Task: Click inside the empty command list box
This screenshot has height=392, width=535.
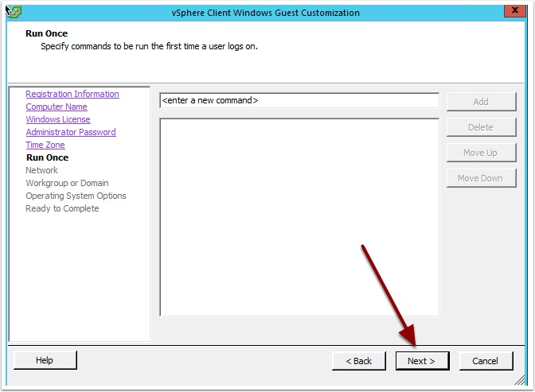Action: point(299,217)
